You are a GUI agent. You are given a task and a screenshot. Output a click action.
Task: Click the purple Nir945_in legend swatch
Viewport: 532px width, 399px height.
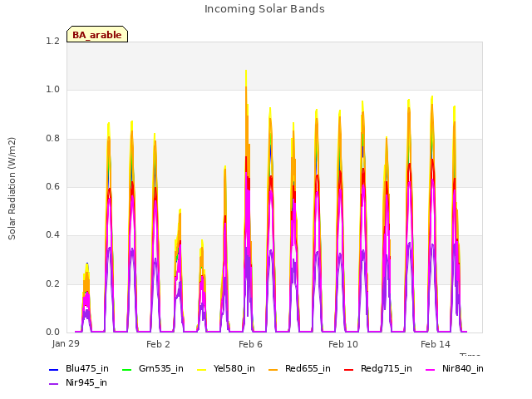(54, 384)
